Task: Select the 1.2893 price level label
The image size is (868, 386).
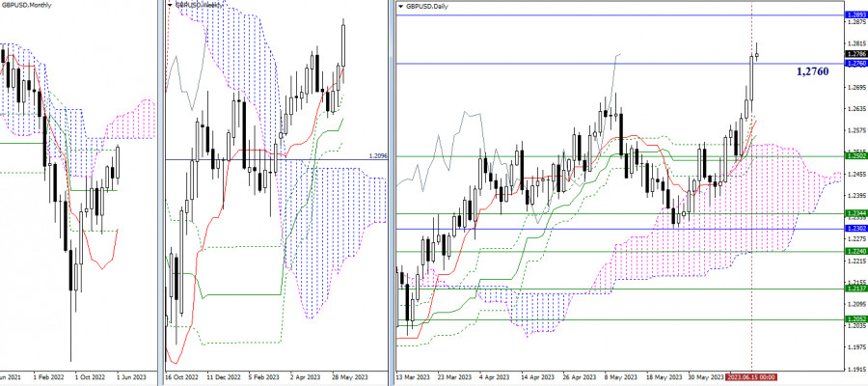Action: (x=855, y=15)
